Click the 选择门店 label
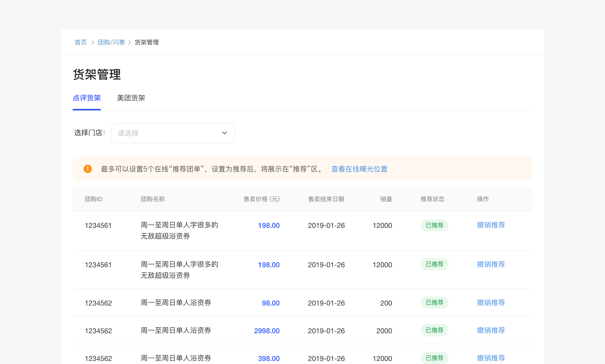 (90, 133)
